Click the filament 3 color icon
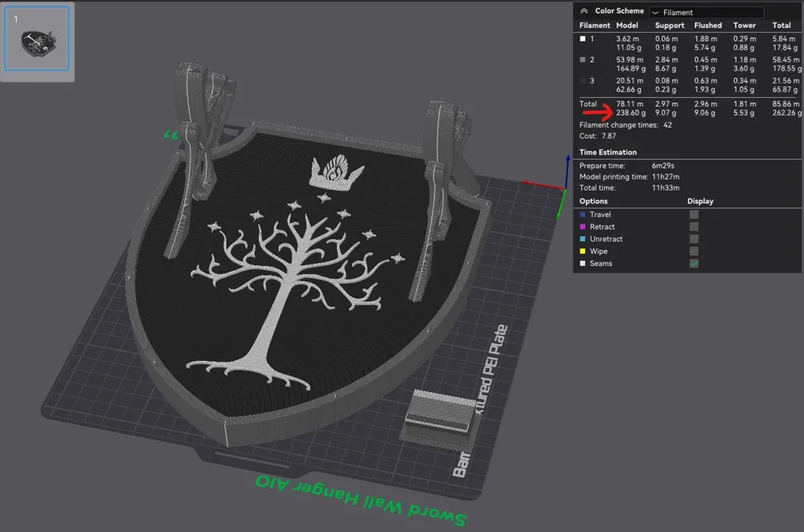Viewport: 804px width, 532px height. tap(583, 80)
